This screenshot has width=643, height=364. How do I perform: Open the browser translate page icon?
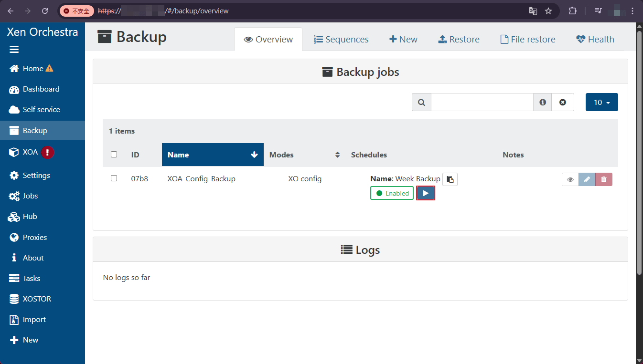[x=533, y=10]
